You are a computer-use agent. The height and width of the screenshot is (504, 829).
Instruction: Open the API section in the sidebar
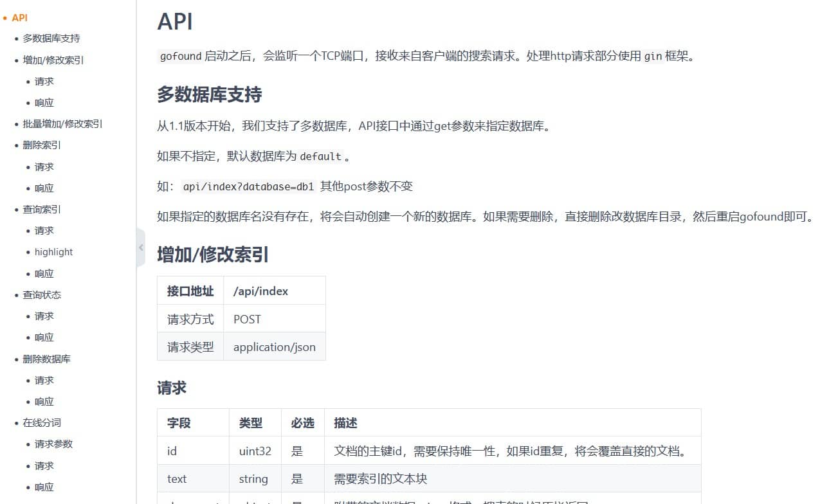[19, 18]
